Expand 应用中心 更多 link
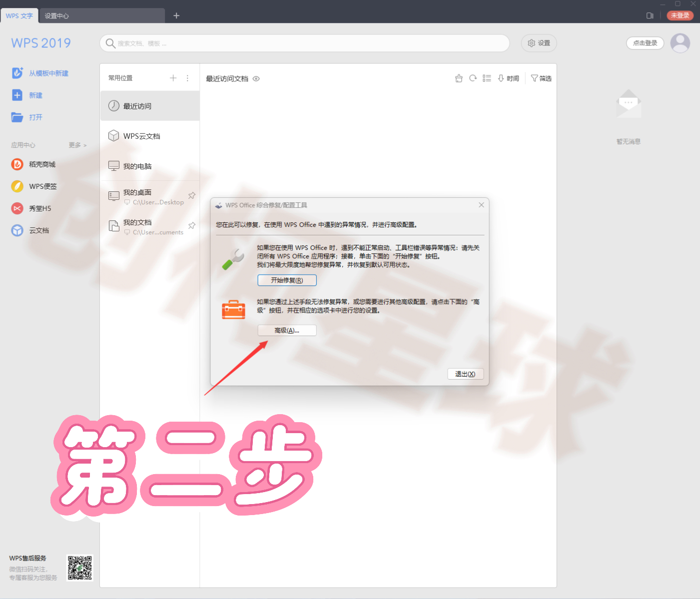700x599 pixels. [x=77, y=145]
